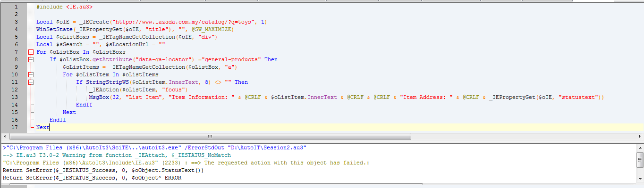Screen dimensions: 644x188
Task: Collapse the For $oListBox loop fold marker
Action: [x=31, y=52]
